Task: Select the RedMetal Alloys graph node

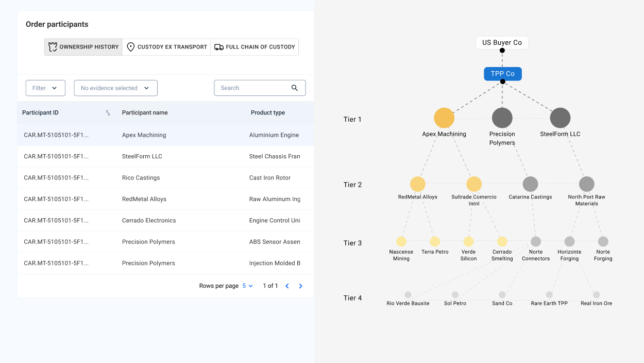Action: 418,184
